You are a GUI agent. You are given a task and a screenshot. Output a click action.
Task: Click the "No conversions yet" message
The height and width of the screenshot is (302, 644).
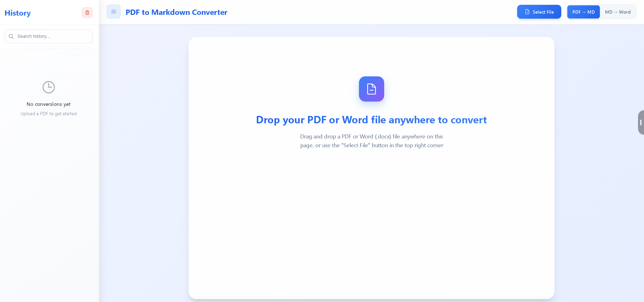(x=48, y=104)
